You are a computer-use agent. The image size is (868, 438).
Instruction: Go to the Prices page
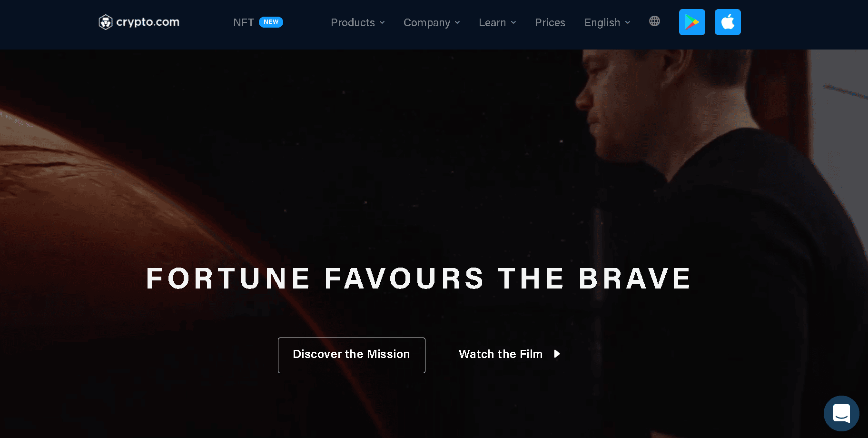click(x=550, y=22)
